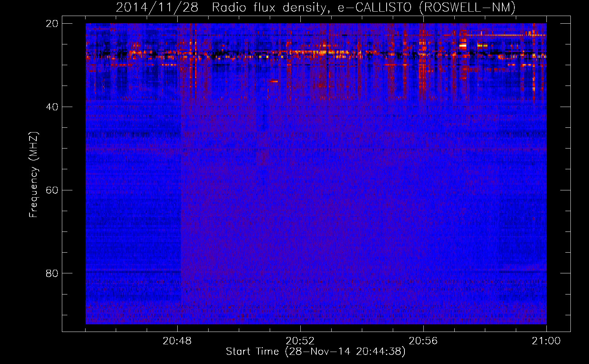
Task: Click the 80 frequency tick label
Action: coord(52,273)
